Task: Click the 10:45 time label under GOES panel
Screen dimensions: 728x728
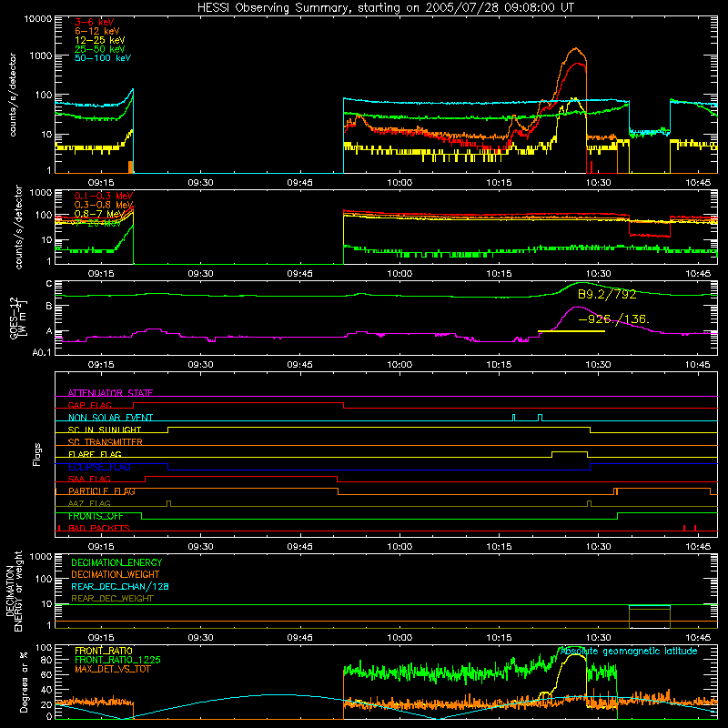Action: point(698,365)
